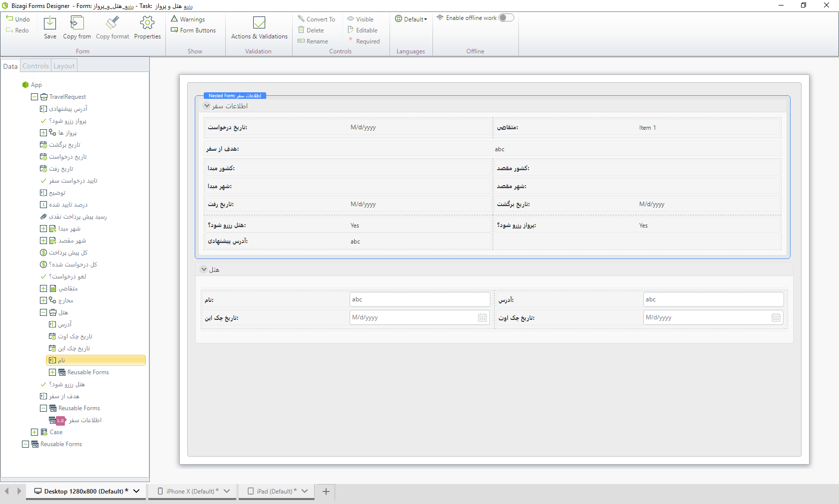Viewport: 839px width, 504px height.
Task: Click the Editable option
Action: pyautogui.click(x=363, y=30)
